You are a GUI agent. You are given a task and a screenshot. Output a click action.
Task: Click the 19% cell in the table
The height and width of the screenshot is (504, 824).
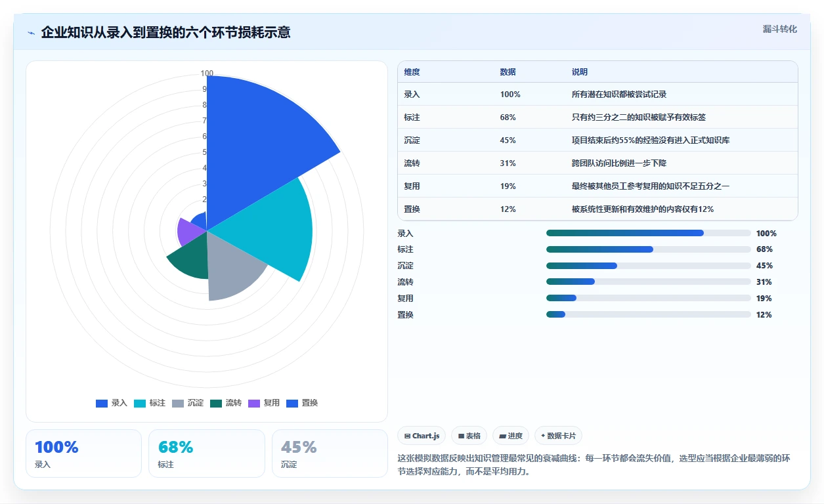[x=508, y=186]
